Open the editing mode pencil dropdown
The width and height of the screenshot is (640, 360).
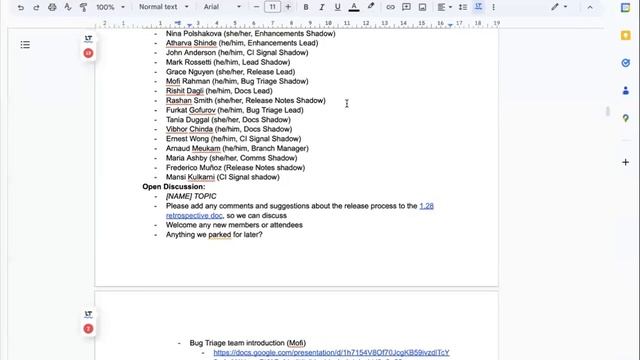(x=559, y=7)
